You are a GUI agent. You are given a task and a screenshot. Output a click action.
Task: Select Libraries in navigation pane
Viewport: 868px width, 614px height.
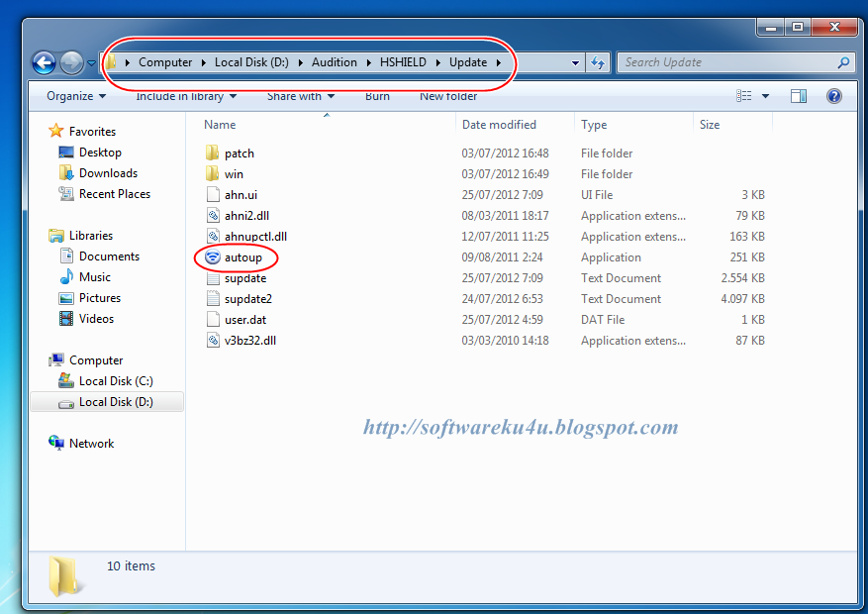point(91,236)
